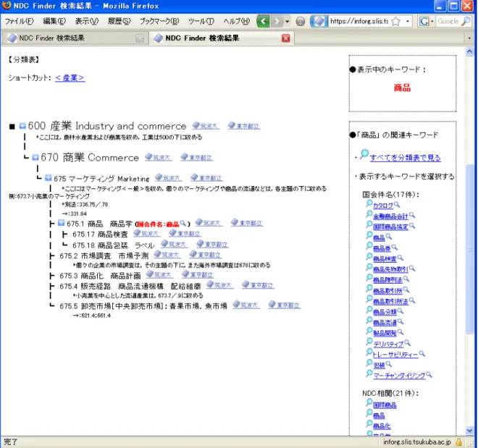478x448 pixels.
Task: Select the 金融商品会計 keyword link
Action: coord(390,216)
